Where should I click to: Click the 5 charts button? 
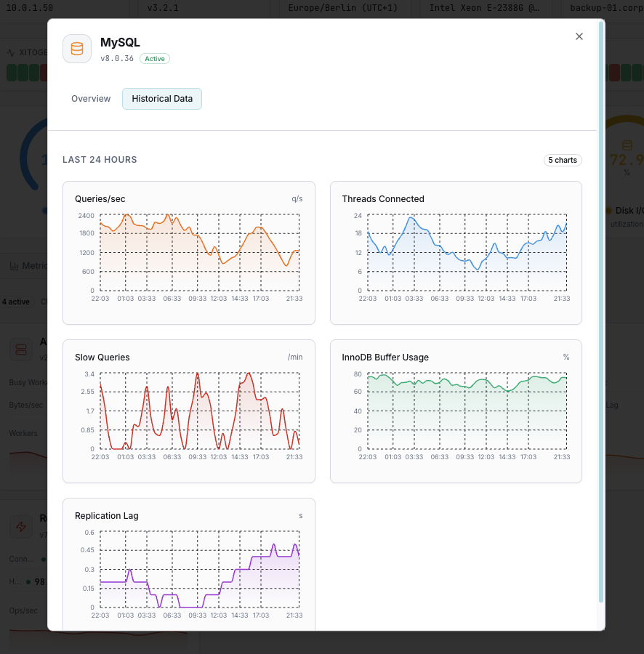click(x=563, y=160)
